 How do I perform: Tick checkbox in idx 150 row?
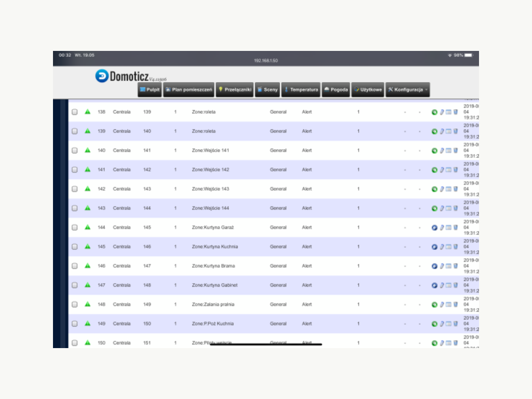75,343
